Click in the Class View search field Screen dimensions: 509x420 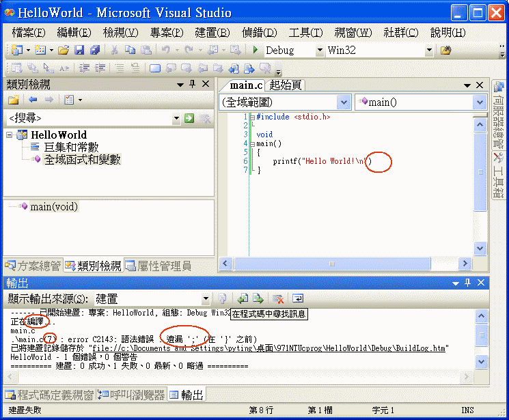pyautogui.click(x=90, y=118)
